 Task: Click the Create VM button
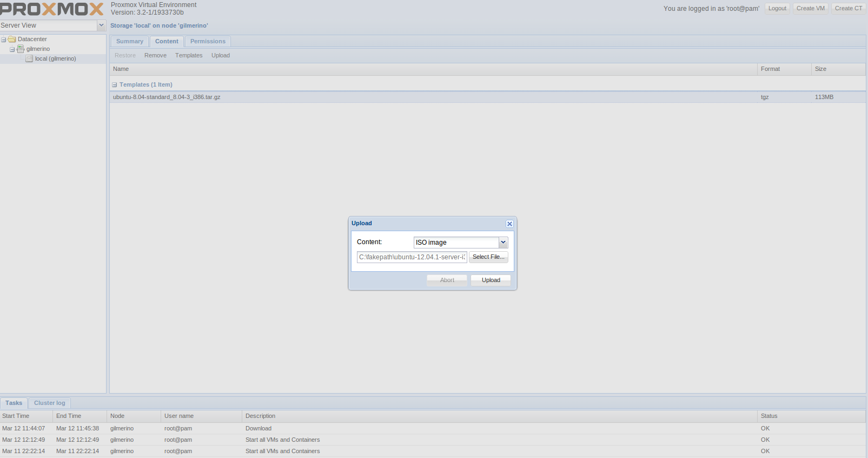pyautogui.click(x=810, y=9)
